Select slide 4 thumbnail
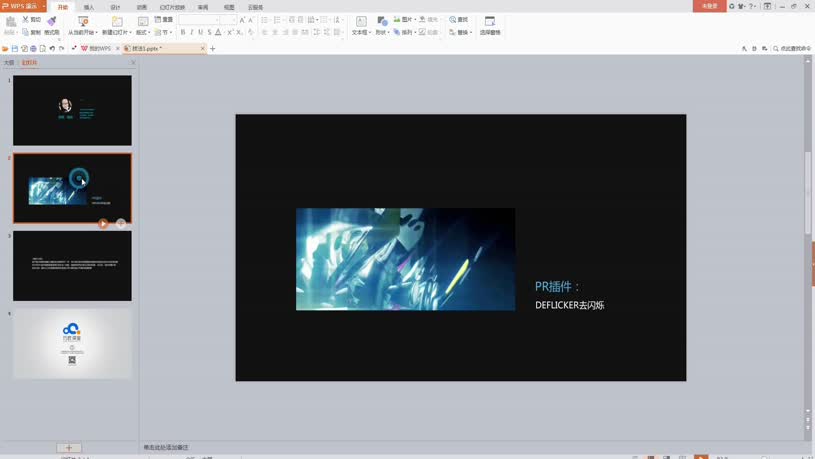 [x=72, y=344]
